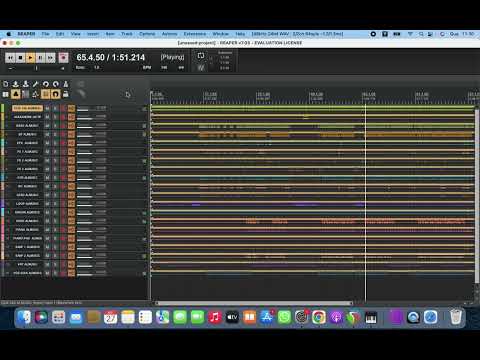Click the Play button in the transport
Screen dimensions: 480x360
[30, 58]
